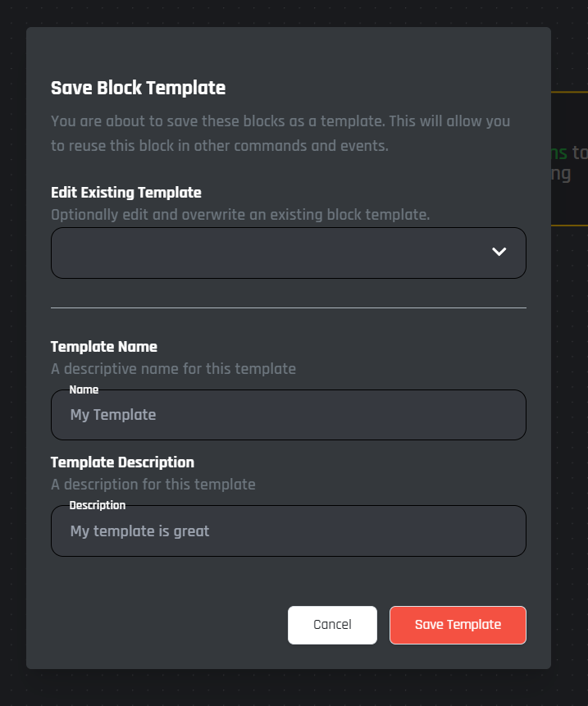Expand the dropdown chevron arrow

(499, 252)
